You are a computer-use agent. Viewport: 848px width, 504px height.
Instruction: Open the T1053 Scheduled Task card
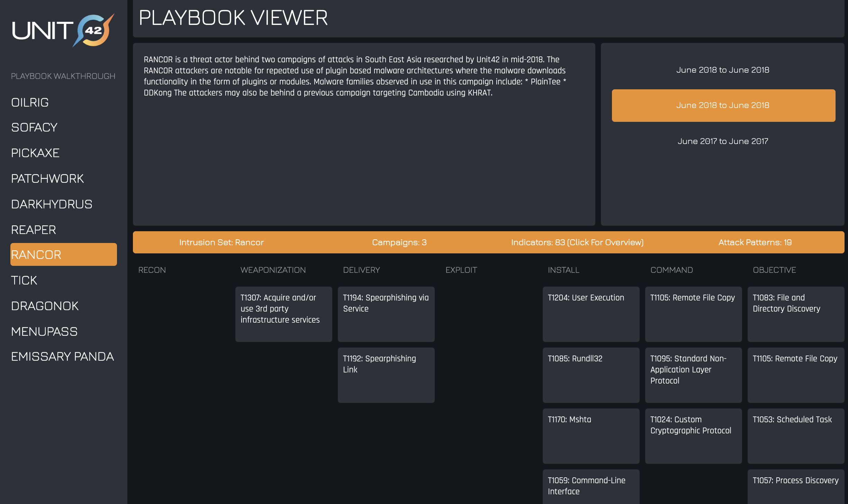[x=796, y=436]
